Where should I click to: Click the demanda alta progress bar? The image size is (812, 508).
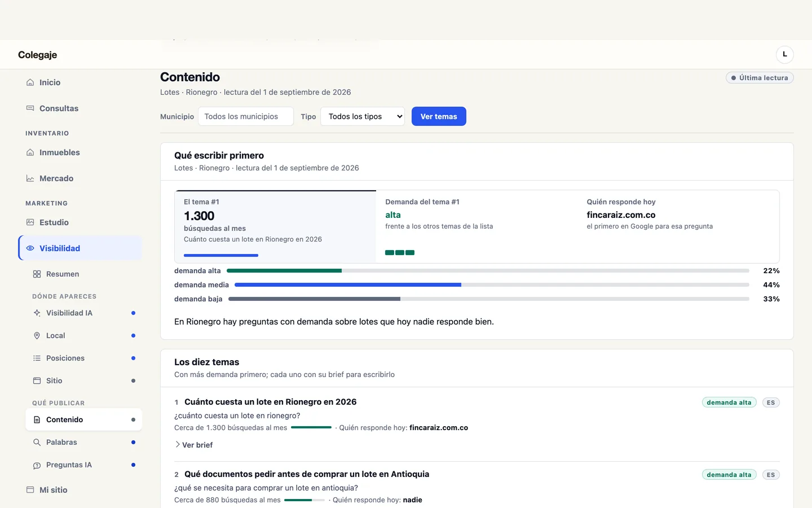(x=488, y=271)
